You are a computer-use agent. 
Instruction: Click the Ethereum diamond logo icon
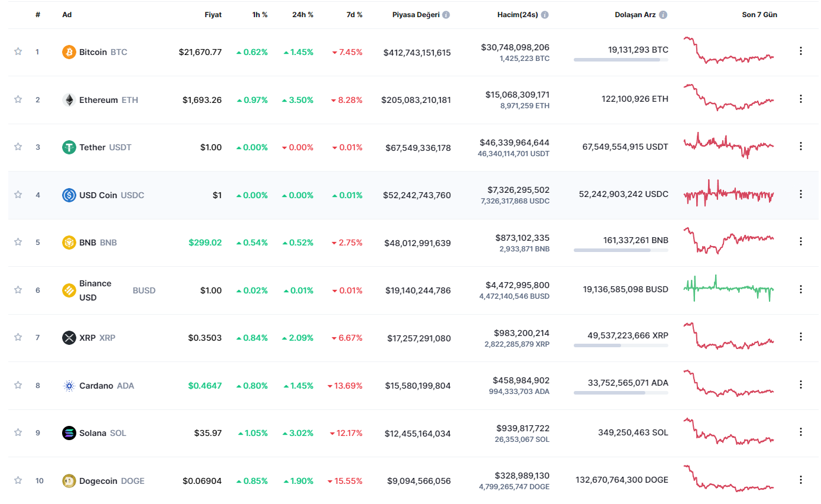(x=69, y=100)
